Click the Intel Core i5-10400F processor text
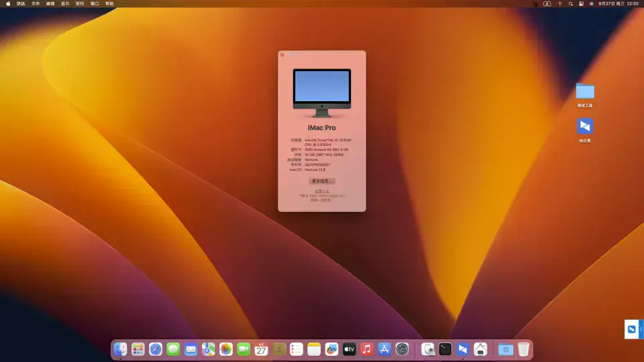644x362 pixels. coord(328,142)
